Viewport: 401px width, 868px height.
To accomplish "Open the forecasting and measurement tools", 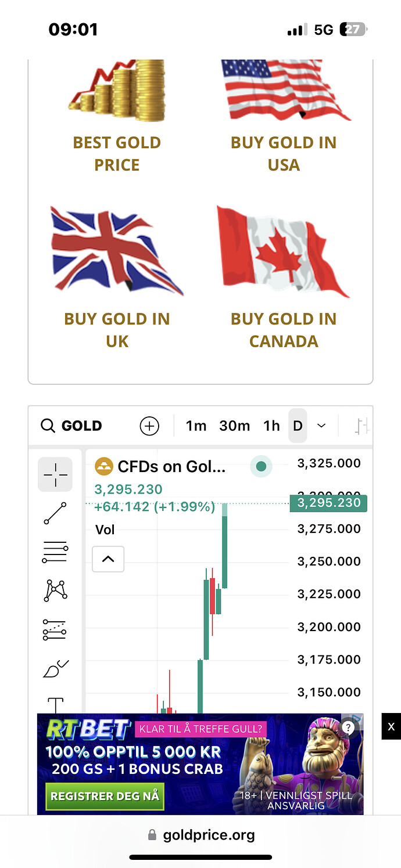I will tap(55, 629).
